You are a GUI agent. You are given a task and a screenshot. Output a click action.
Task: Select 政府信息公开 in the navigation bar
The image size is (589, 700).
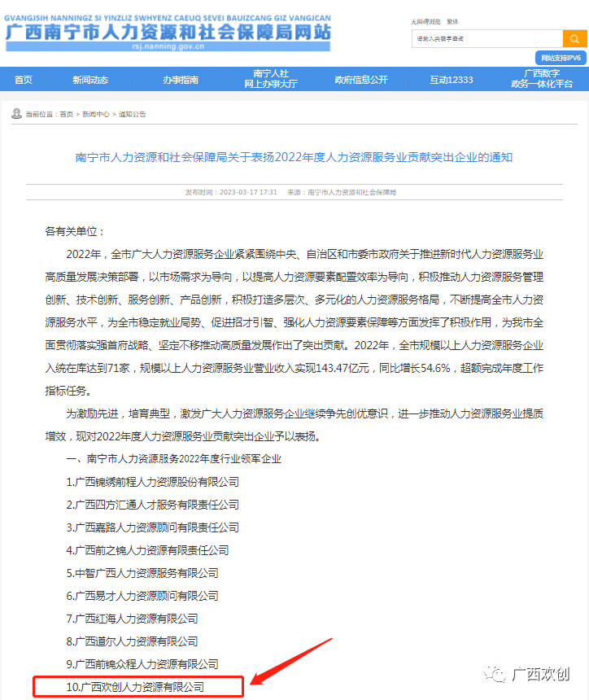click(361, 80)
